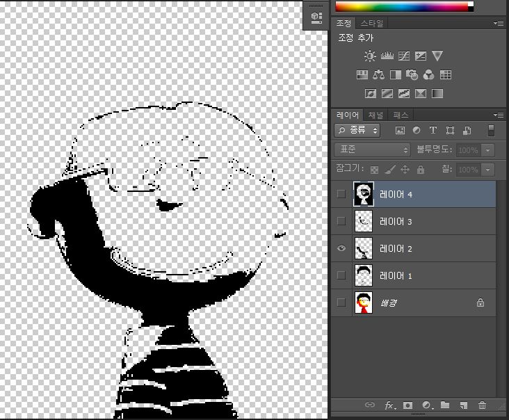Select the 레이어 4 thumbnail
Viewport: 509px width, 420px height.
(363, 194)
